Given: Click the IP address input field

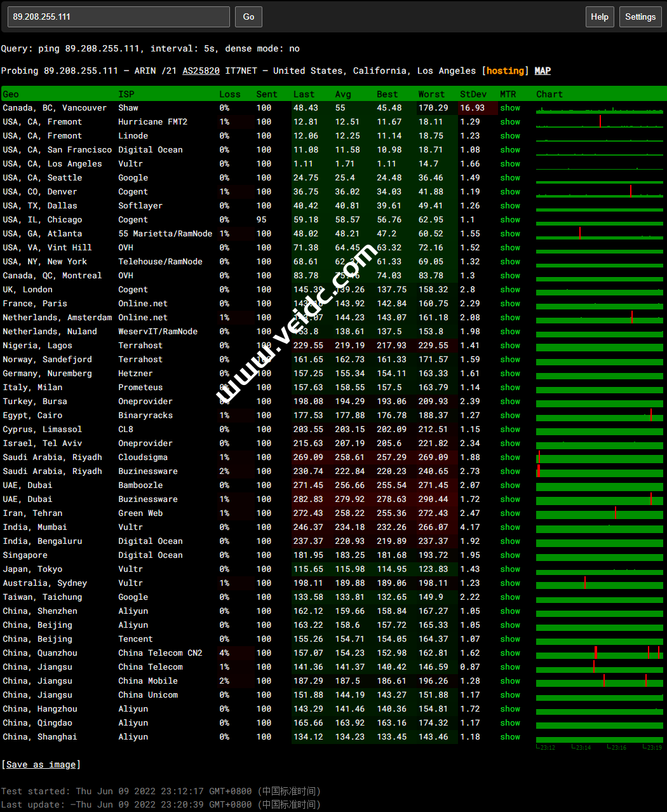Looking at the screenshot, I should [x=119, y=17].
